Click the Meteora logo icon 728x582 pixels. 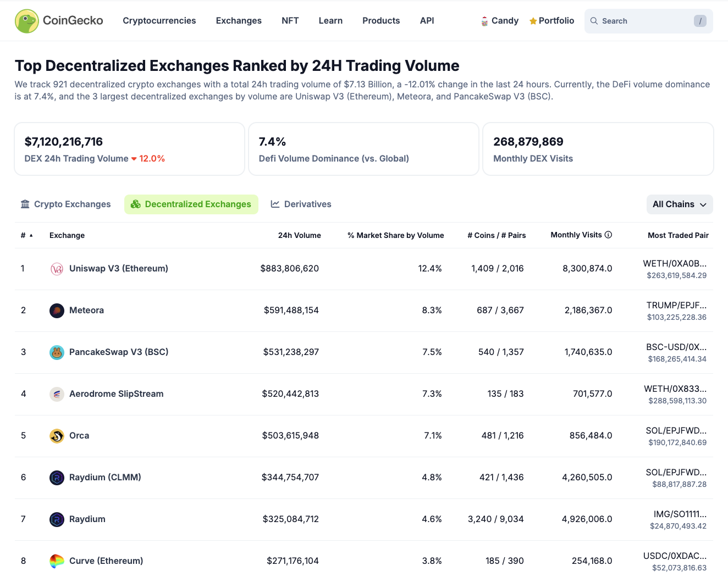tap(57, 311)
